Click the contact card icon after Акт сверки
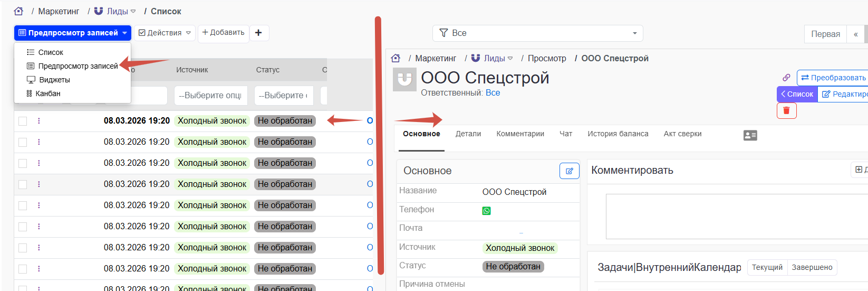This screenshot has height=291, width=868. tap(750, 135)
